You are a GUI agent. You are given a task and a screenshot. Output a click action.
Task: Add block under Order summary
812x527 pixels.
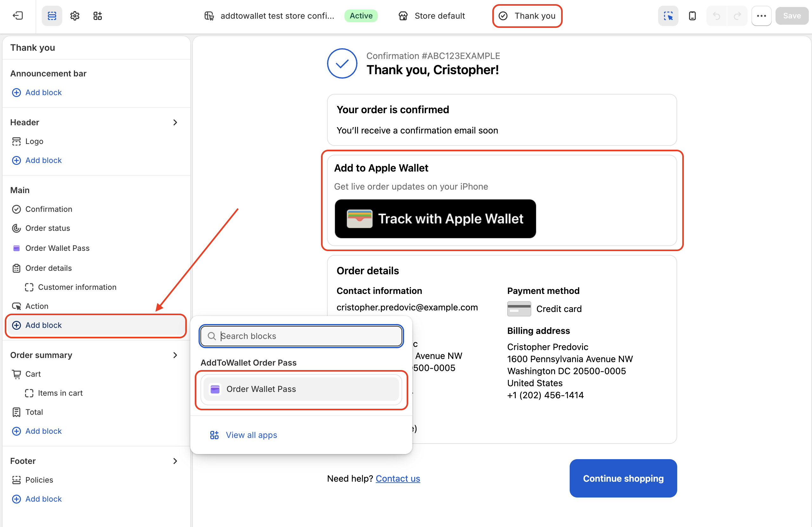point(37,431)
